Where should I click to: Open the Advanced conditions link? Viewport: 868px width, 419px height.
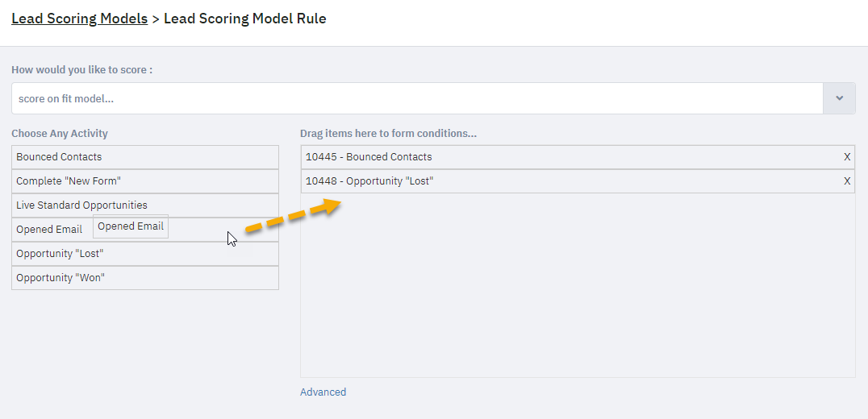[x=323, y=392]
